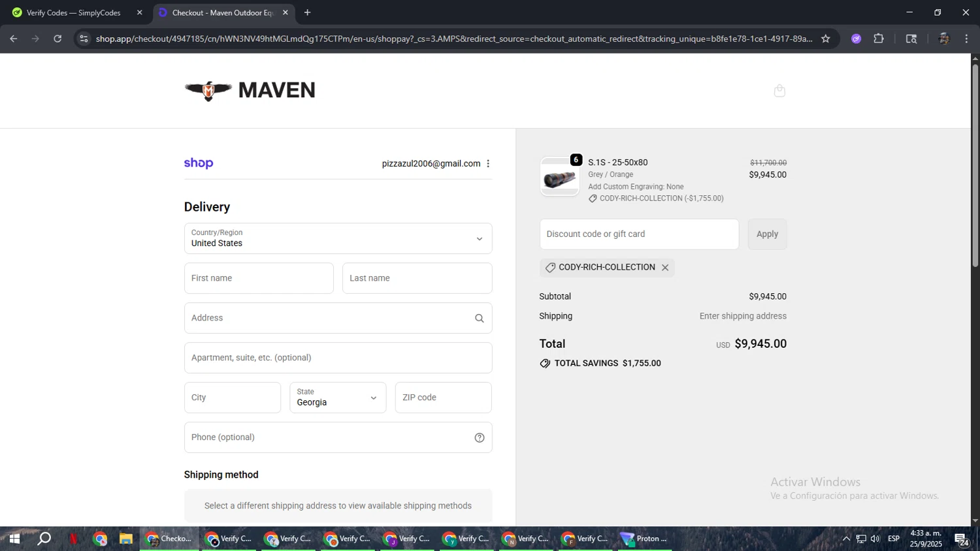Show phone number help tooltip icon
The width and height of the screenshot is (980, 551).
click(480, 438)
